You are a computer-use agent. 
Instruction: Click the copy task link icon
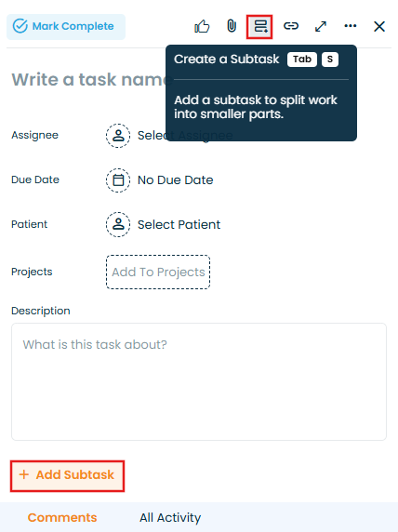(x=291, y=26)
